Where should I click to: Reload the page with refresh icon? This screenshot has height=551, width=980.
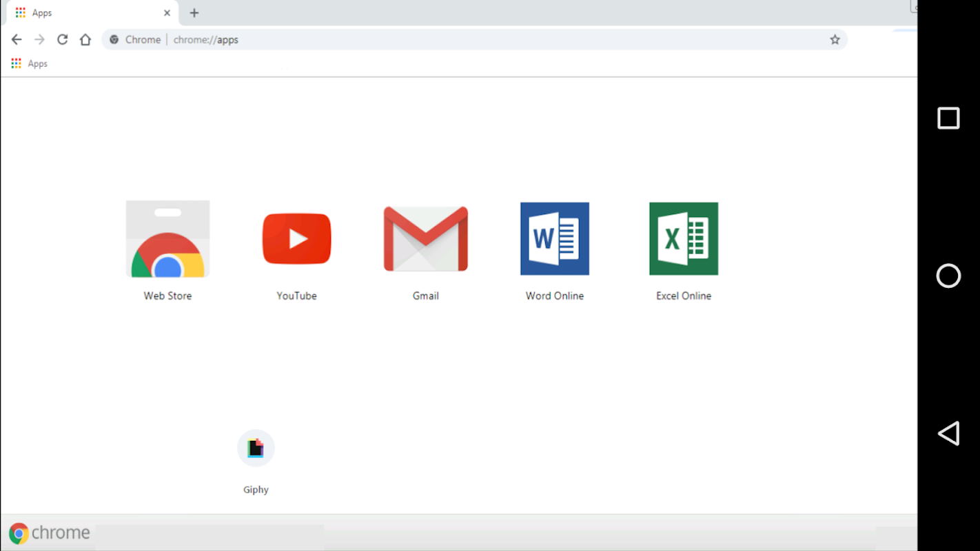point(62,40)
